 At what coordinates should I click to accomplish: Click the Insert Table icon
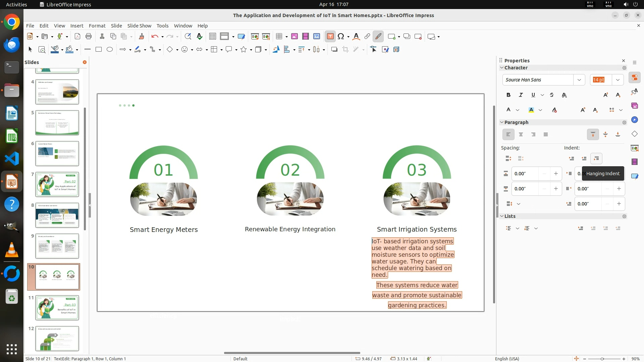pos(279,37)
